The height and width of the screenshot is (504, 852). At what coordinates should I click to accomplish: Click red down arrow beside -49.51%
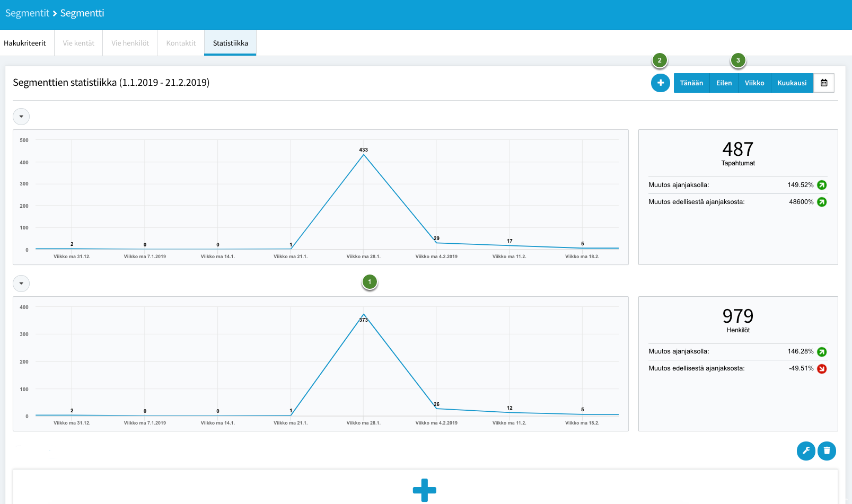click(822, 369)
